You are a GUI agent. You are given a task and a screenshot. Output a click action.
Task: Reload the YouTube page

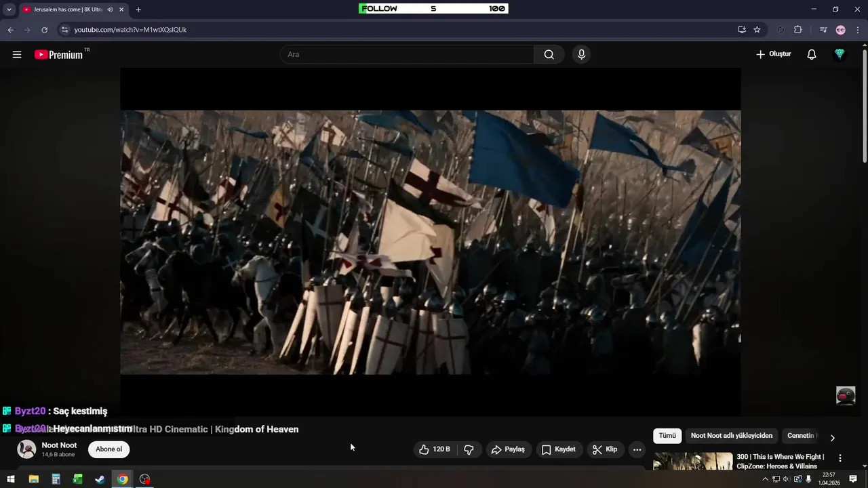tap(45, 30)
